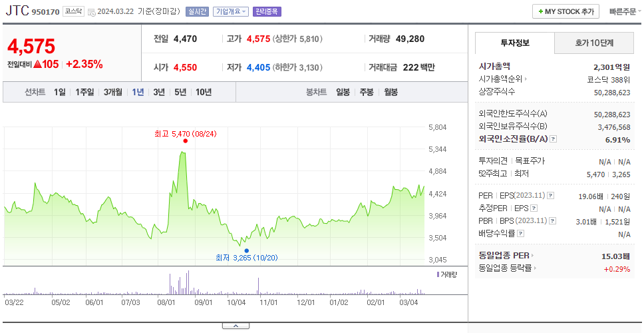Select the 3년 line chart period

[158, 92]
